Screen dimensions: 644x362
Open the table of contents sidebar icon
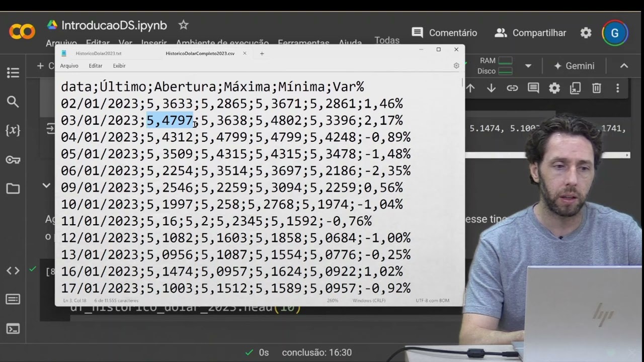point(13,73)
